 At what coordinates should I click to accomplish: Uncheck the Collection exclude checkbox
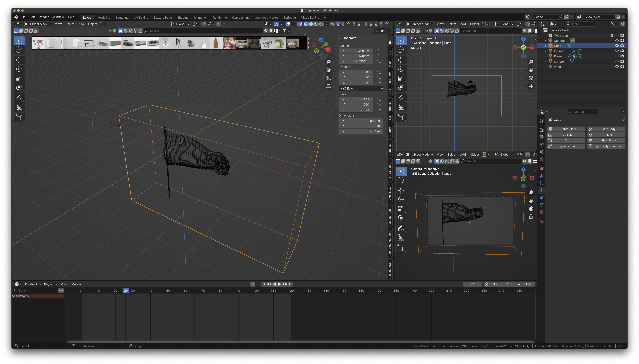(x=612, y=35)
